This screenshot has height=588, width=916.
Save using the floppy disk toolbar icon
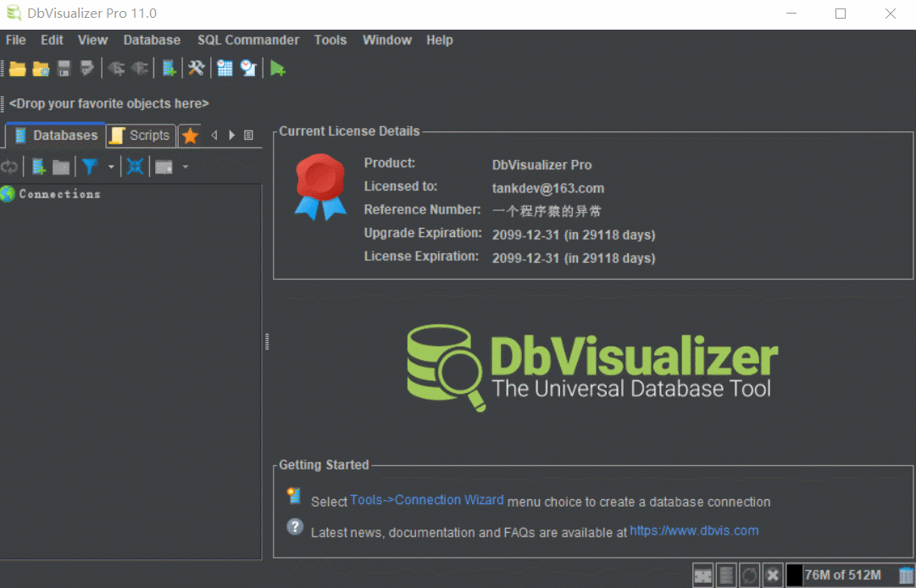pos(63,68)
